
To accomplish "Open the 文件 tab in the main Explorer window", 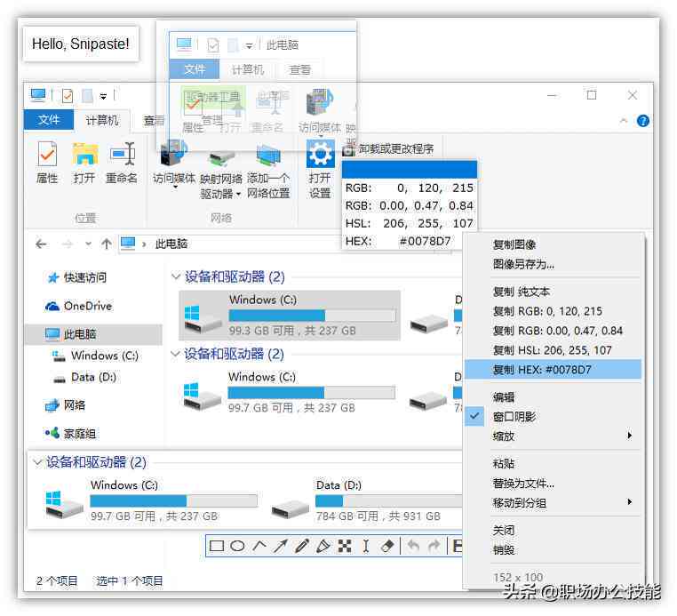I will tap(48, 120).
